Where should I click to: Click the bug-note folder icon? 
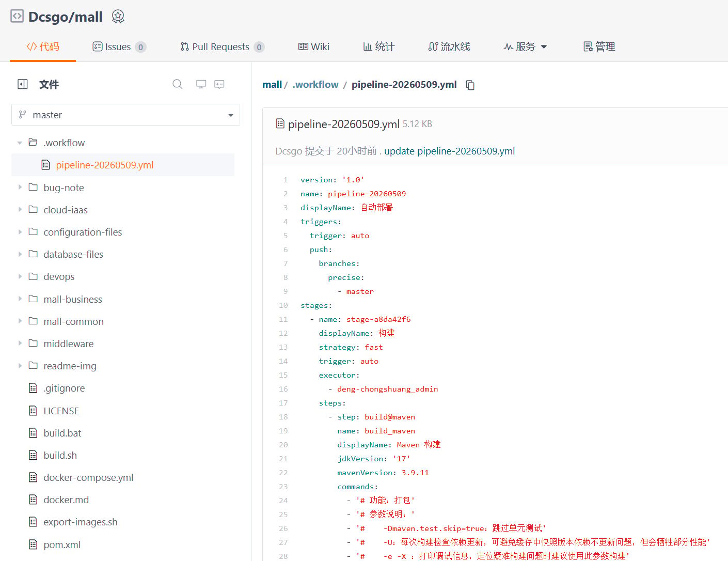tap(33, 187)
